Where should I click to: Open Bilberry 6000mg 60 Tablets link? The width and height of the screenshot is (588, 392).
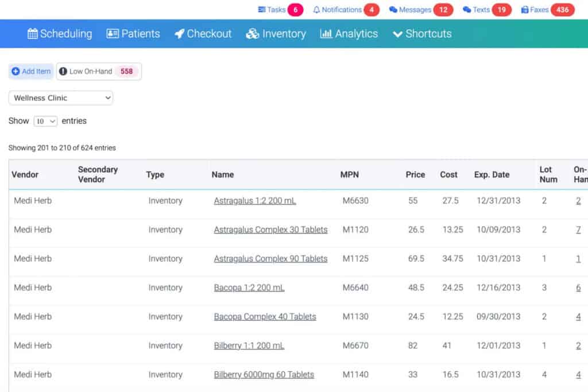(x=264, y=375)
